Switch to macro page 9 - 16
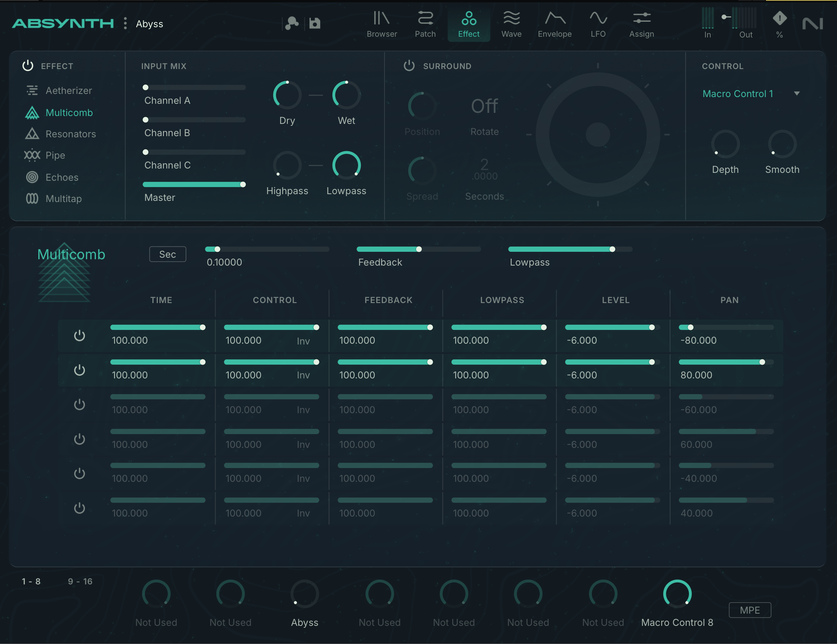The image size is (837, 644). coord(80,582)
